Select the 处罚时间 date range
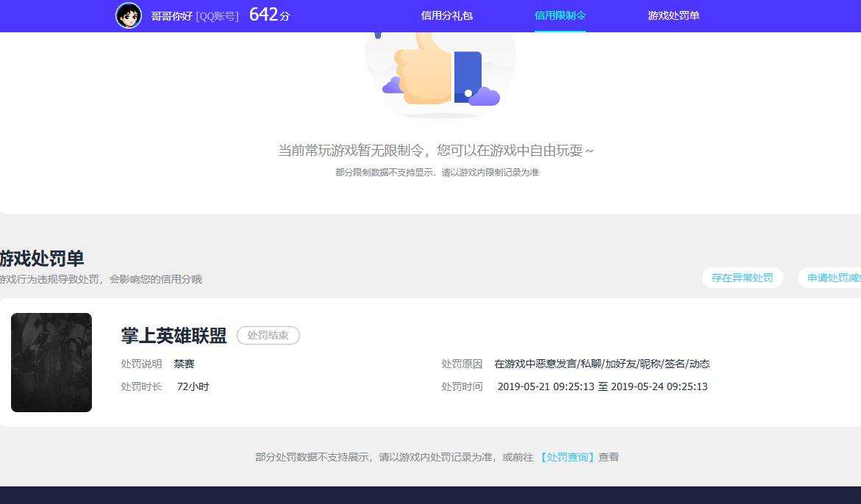The width and height of the screenshot is (861, 504). point(602,386)
